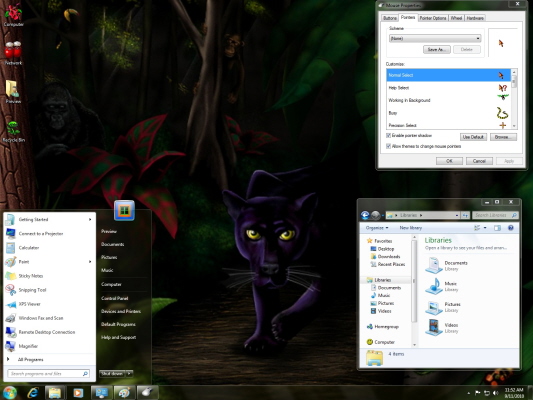Click the Search programs and files box

(x=48, y=373)
